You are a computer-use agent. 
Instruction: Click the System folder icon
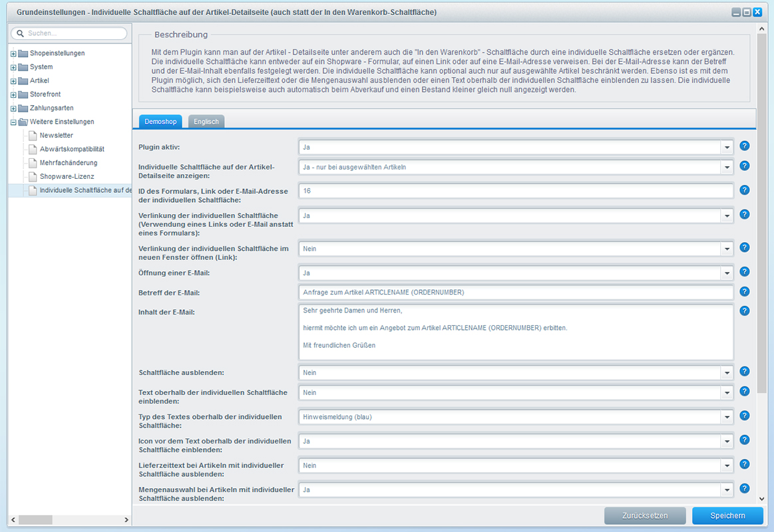[23, 67]
